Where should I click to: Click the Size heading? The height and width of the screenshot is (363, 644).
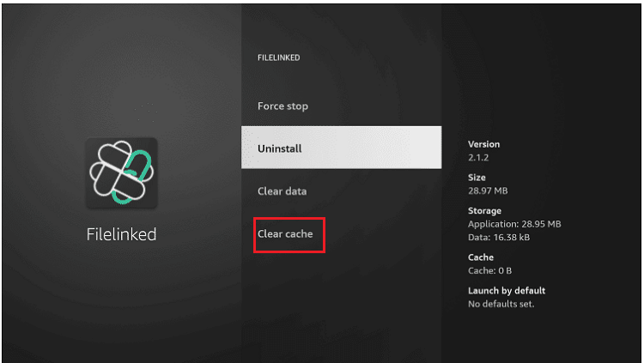(477, 178)
